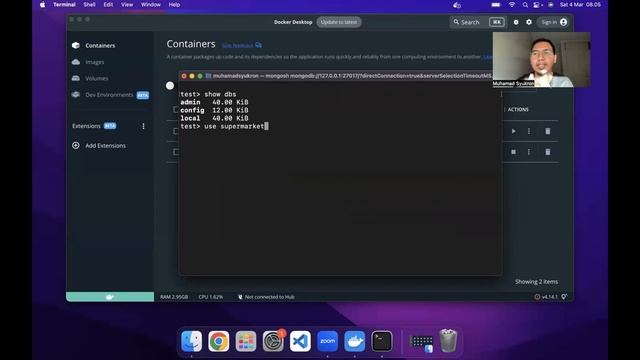The height and width of the screenshot is (360, 640).
Task: Click the Update to latest button
Action: 339,22
